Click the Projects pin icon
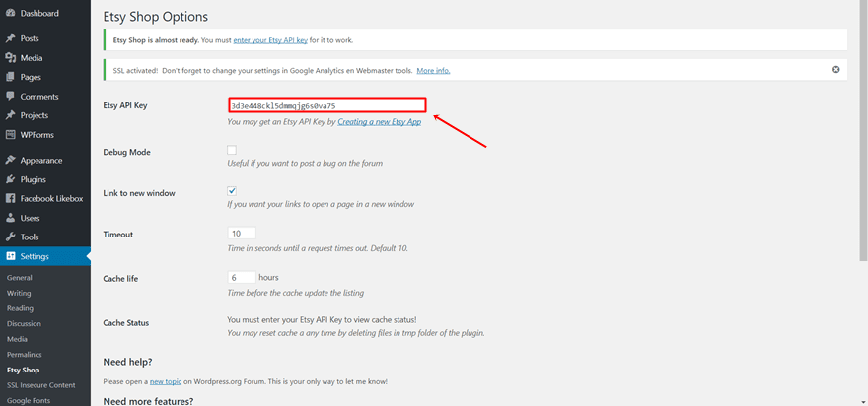This screenshot has width=868, height=406. click(10, 115)
